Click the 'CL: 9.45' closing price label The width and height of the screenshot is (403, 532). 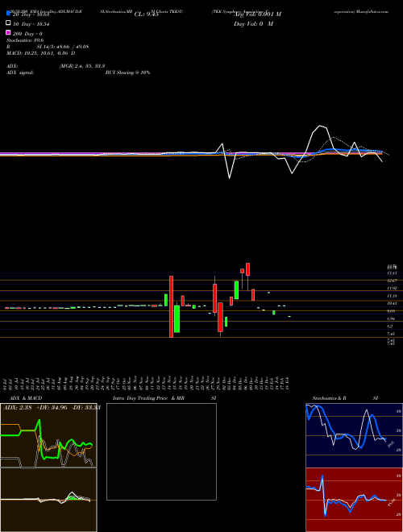coord(147,15)
